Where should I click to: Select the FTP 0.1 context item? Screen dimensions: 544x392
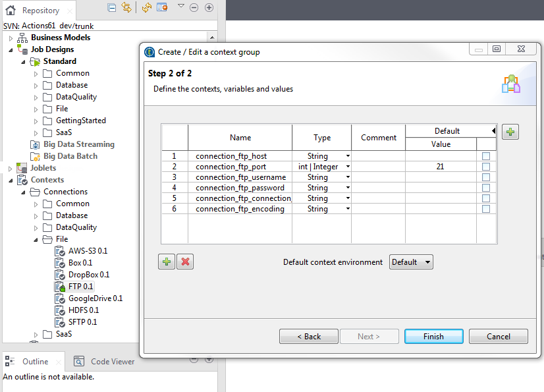pyautogui.click(x=80, y=287)
